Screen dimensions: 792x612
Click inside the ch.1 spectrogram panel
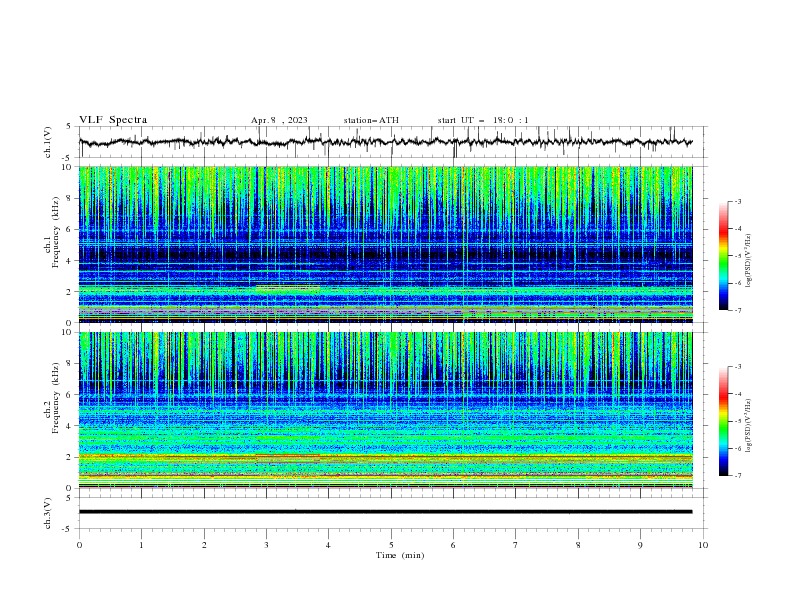pos(385,244)
